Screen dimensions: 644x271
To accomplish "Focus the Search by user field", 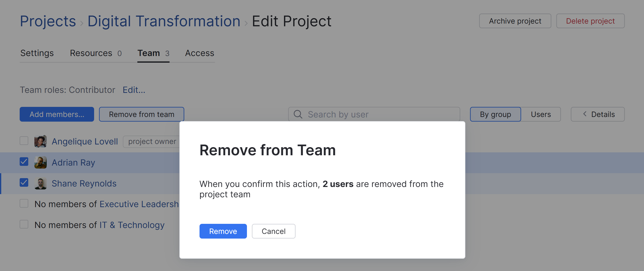I will coord(380,114).
